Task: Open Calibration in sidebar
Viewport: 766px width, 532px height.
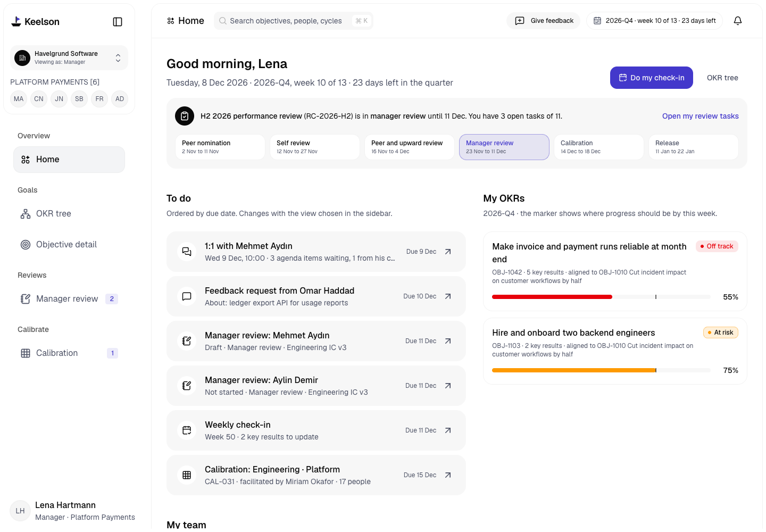Action: pyautogui.click(x=69, y=353)
